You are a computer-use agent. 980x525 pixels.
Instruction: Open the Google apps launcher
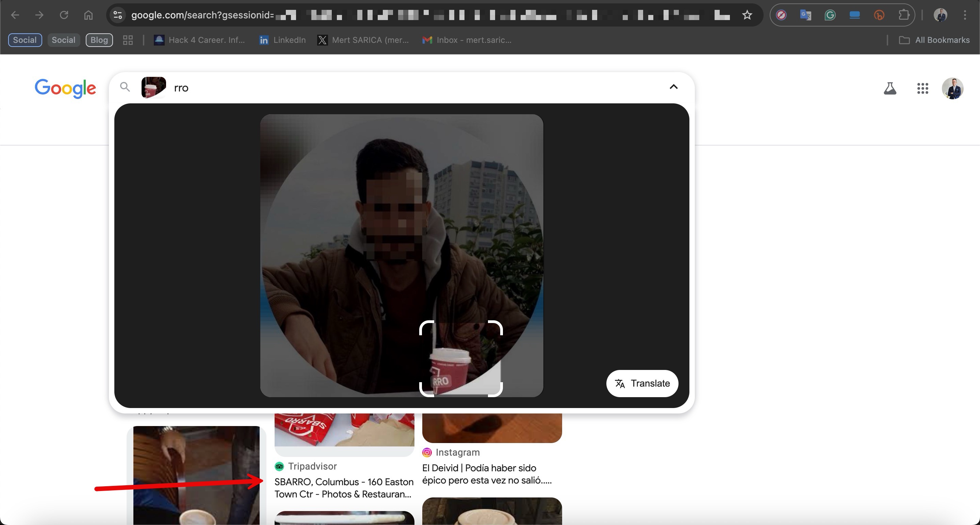(922, 88)
